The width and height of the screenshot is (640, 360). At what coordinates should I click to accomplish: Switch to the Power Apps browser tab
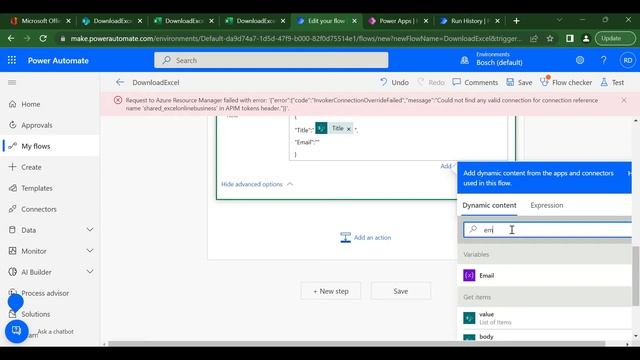tap(398, 21)
